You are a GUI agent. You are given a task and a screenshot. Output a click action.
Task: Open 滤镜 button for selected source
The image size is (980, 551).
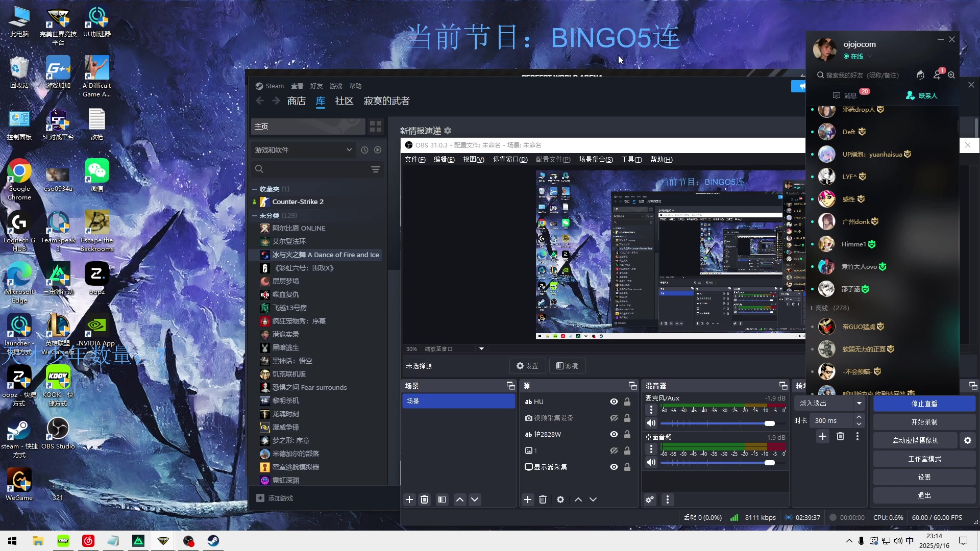click(567, 366)
